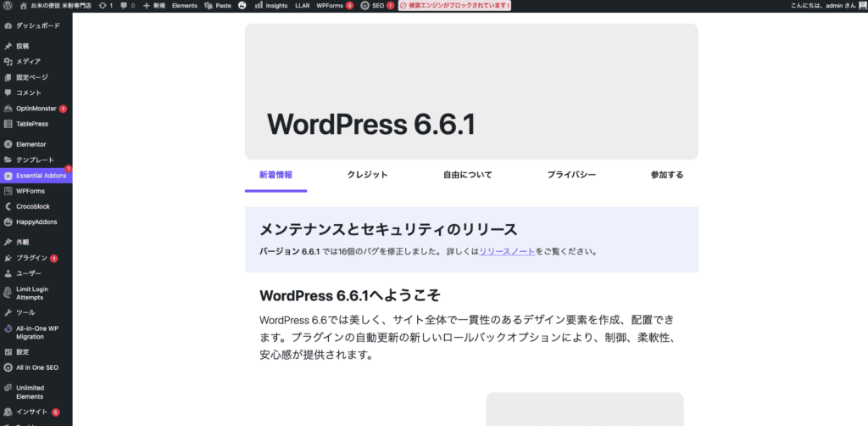Open テンプレート in sidebar
The image size is (868, 426).
36,160
